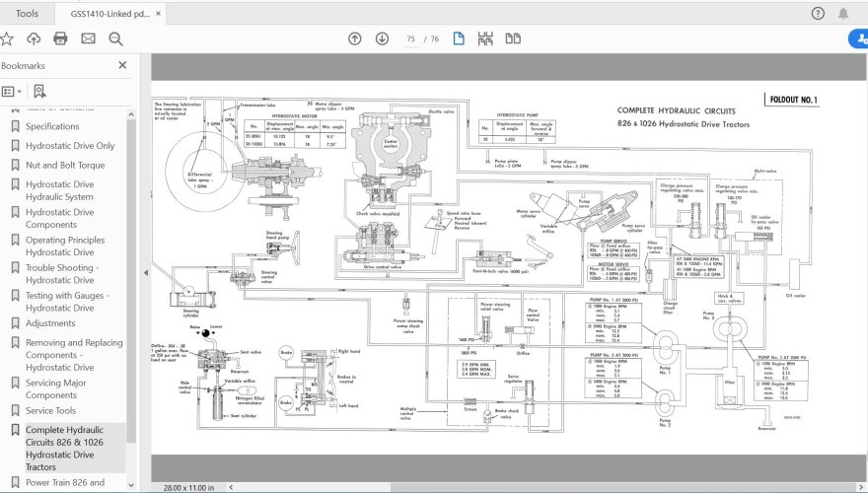Click bookmark icon beside Adjustments
The height and width of the screenshot is (493, 868).
[16, 323]
